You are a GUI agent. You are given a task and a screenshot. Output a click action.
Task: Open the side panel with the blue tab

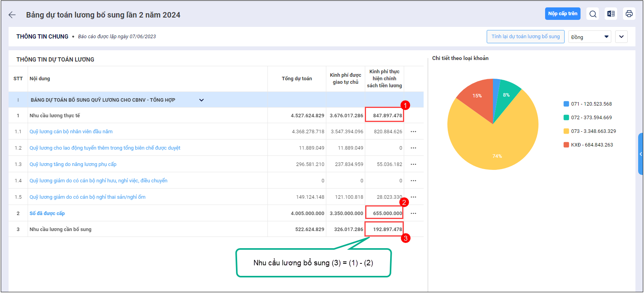pos(640,154)
